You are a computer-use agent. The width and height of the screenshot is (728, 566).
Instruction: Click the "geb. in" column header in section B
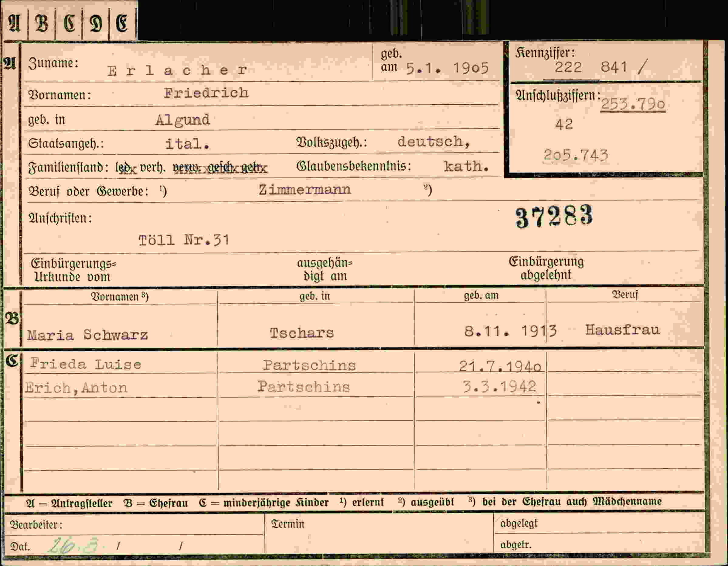click(315, 296)
